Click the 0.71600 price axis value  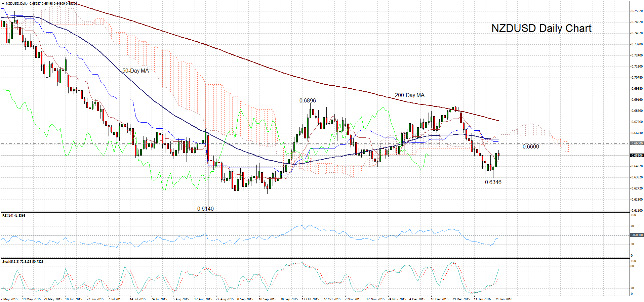637,67
